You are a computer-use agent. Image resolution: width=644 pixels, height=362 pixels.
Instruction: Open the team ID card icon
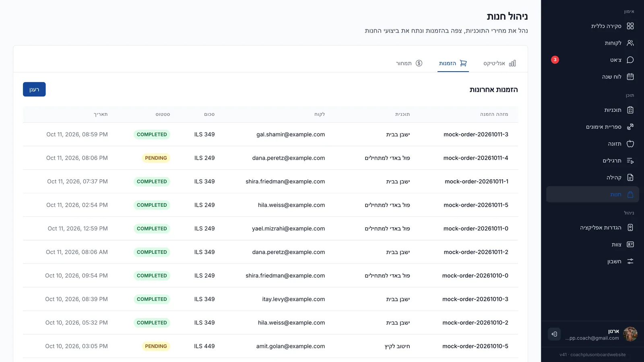tap(630, 245)
